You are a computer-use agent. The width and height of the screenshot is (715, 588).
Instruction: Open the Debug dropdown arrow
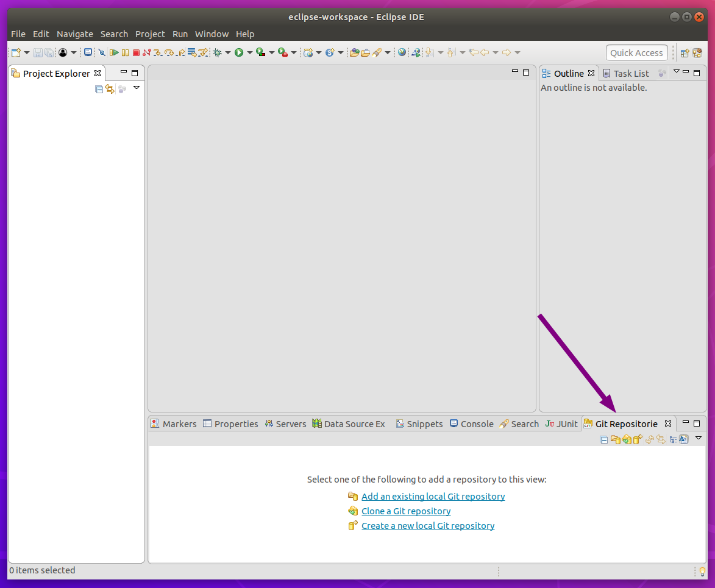coord(227,52)
